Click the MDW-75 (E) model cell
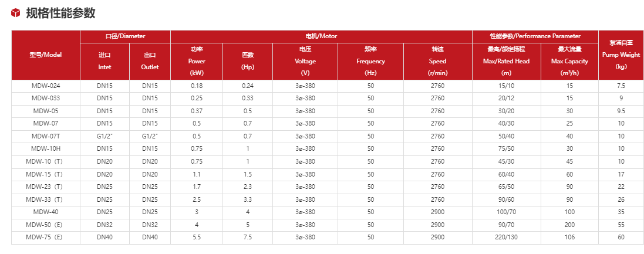644x254 pixels. (x=46, y=238)
